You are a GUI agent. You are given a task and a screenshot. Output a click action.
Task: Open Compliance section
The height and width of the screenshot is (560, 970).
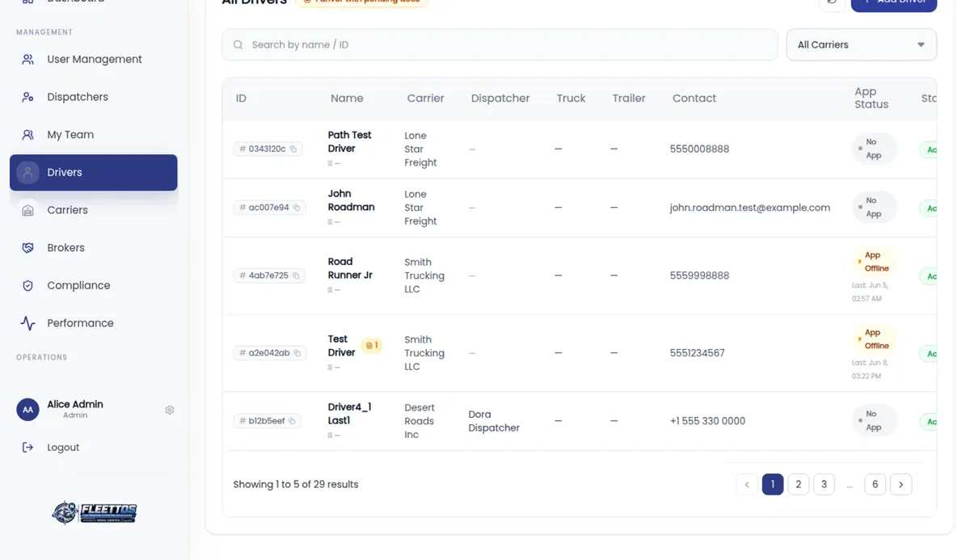coord(94,285)
